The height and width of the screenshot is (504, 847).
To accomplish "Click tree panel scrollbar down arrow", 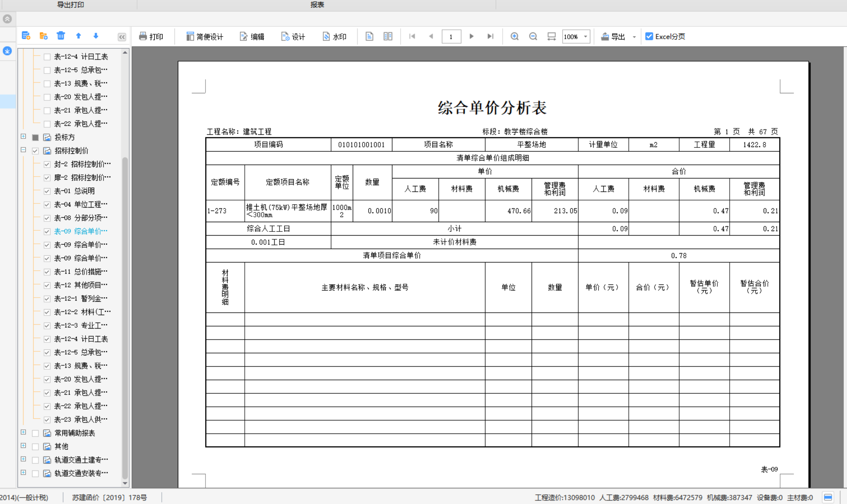I will [125, 483].
